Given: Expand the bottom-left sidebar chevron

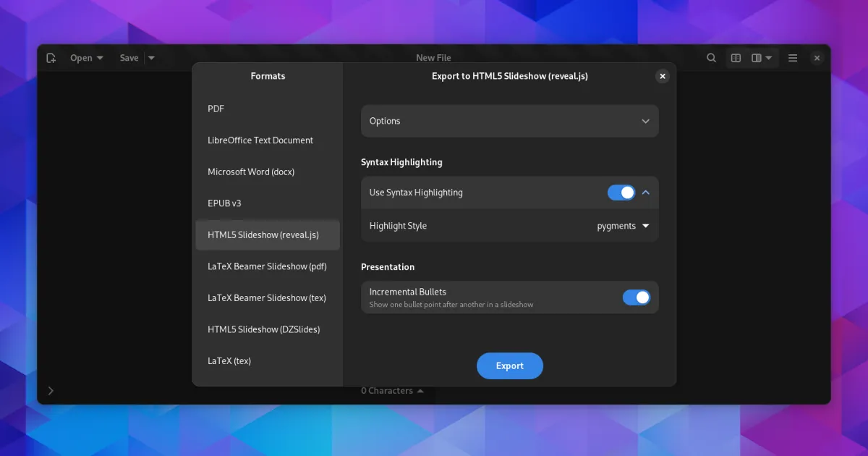Looking at the screenshot, I should tap(51, 391).
